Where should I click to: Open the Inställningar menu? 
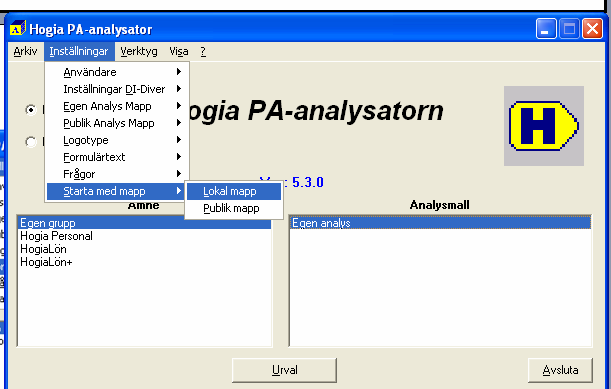[x=79, y=51]
